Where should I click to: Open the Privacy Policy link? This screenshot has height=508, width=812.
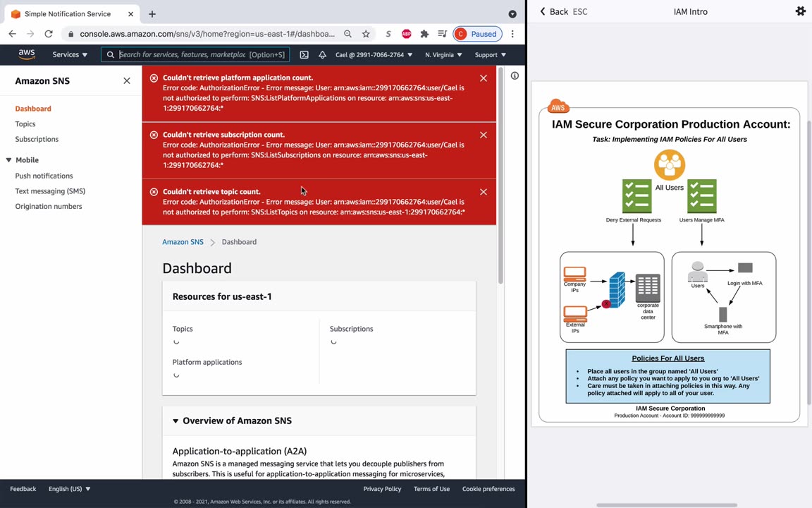tap(382, 489)
